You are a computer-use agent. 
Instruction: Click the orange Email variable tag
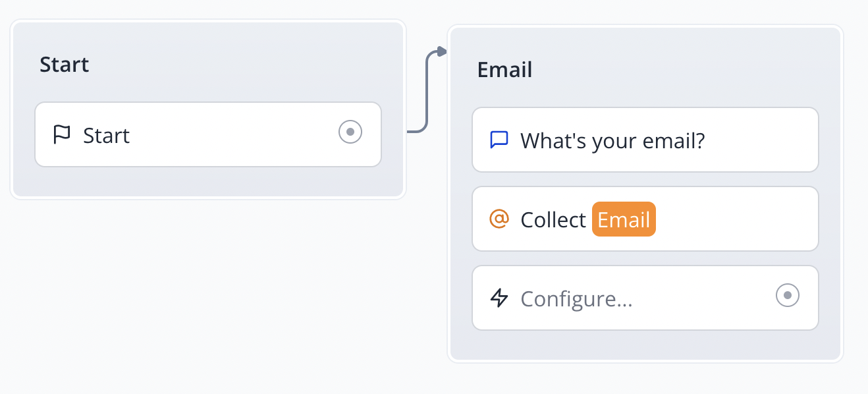click(623, 219)
